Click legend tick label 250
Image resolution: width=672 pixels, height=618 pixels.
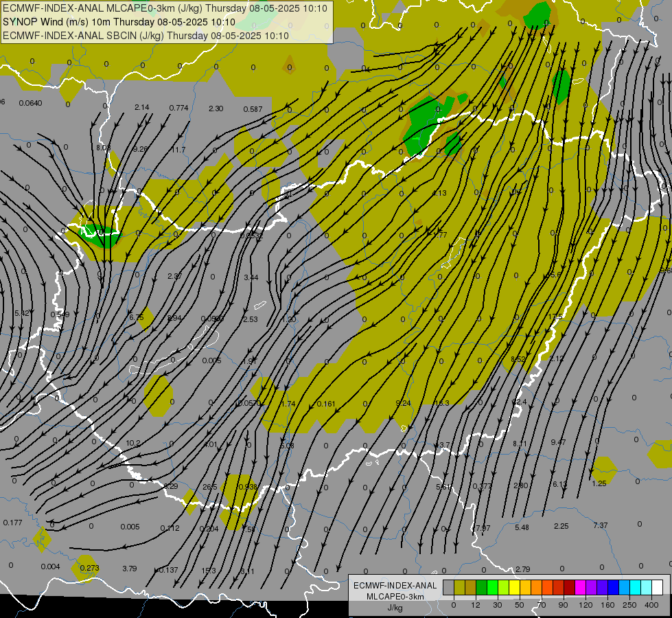[x=629, y=605]
